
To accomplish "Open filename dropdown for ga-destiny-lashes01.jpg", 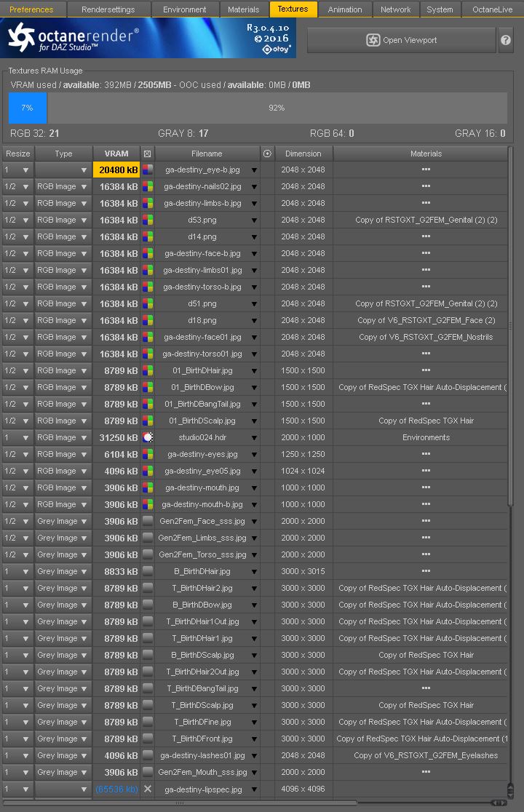I will point(254,755).
